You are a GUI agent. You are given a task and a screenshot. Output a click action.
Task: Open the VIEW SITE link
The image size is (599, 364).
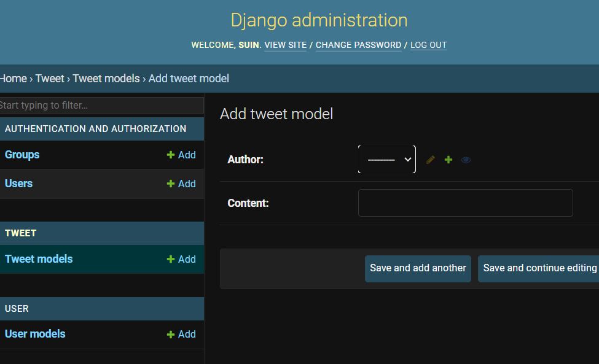pos(285,45)
